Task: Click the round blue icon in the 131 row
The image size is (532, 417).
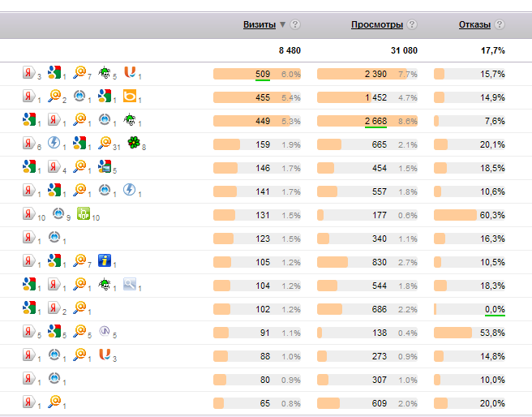Action: click(58, 213)
